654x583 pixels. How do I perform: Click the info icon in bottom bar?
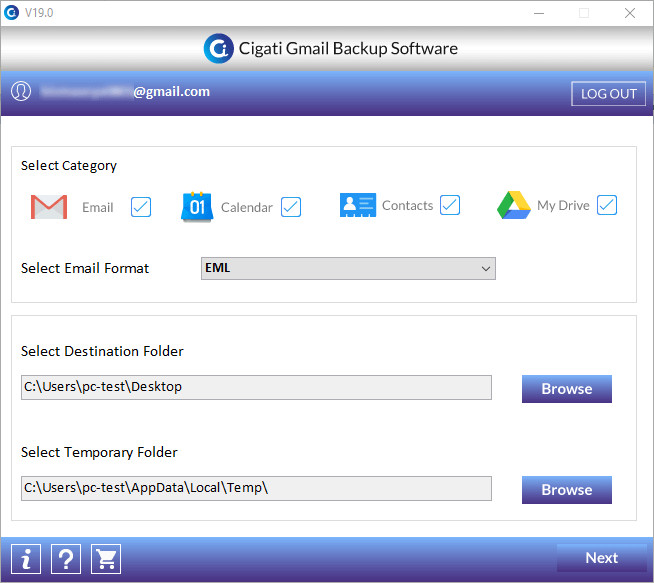pos(26,559)
